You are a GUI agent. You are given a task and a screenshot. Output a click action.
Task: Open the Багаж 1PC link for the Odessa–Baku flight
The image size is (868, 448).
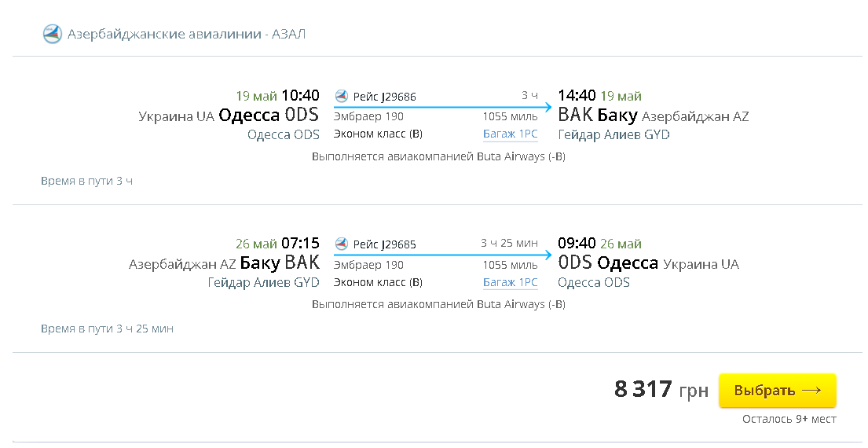tap(510, 134)
